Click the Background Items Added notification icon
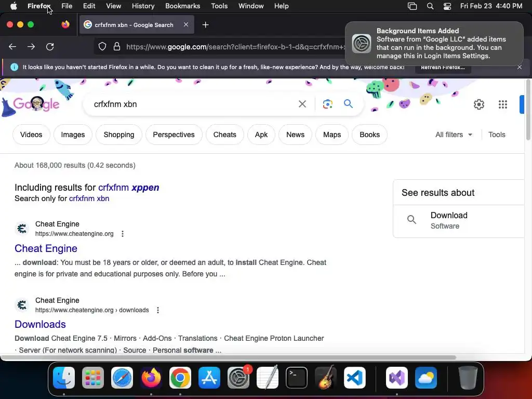Image resolution: width=532 pixels, height=399 pixels. click(x=362, y=44)
